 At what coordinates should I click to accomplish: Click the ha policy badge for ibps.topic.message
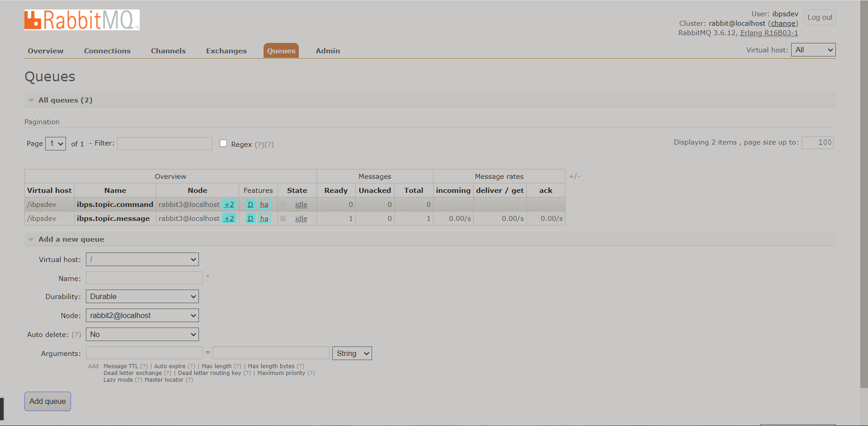coord(264,219)
